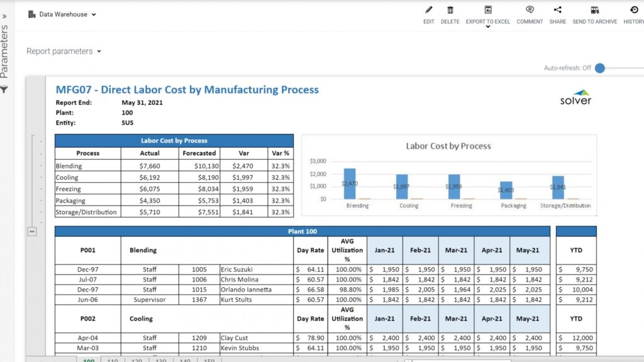
Task: Toggle Auto-refresh switch
Action: point(600,68)
